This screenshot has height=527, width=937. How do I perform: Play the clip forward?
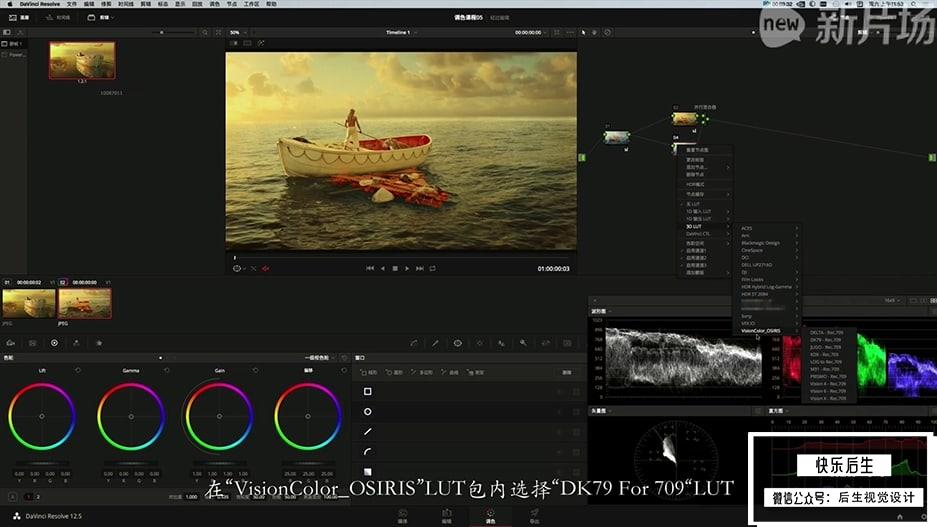coord(407,269)
